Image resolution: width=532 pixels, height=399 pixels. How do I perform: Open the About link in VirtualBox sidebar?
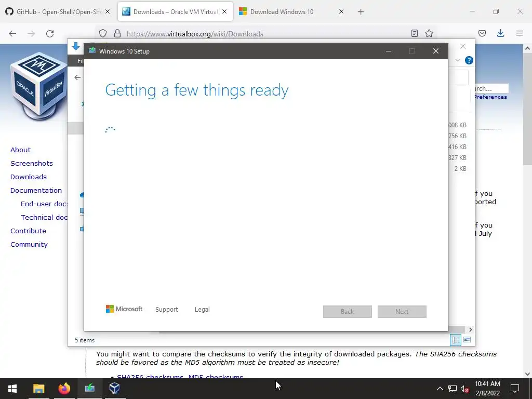coord(20,150)
